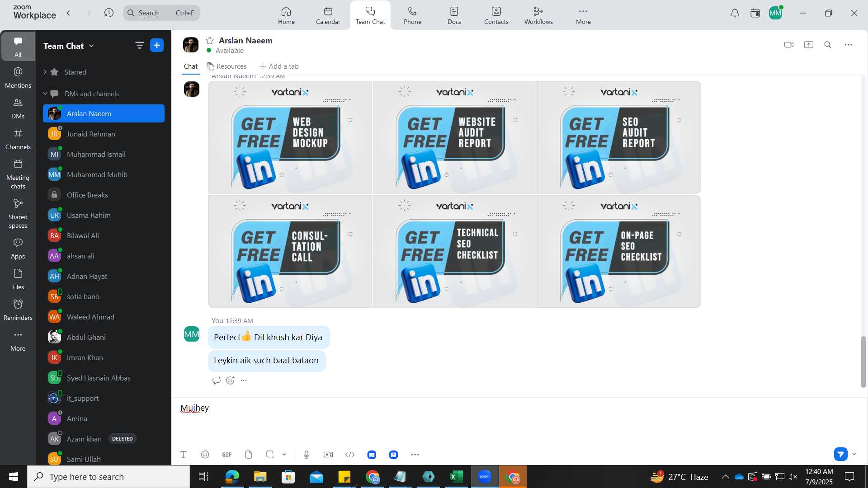Collapse the DMs and channels section

click(x=45, y=94)
